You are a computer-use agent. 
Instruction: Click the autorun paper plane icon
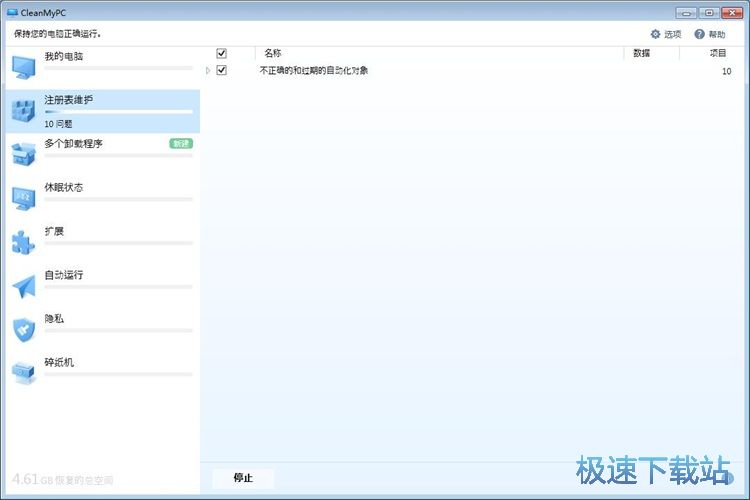tap(24, 286)
